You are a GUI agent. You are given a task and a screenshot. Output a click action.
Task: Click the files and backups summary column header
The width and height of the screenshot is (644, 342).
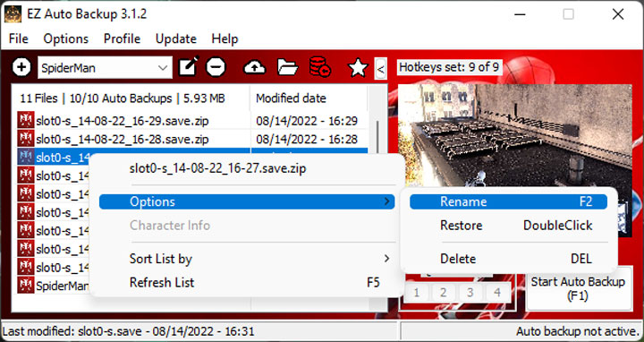pos(131,98)
